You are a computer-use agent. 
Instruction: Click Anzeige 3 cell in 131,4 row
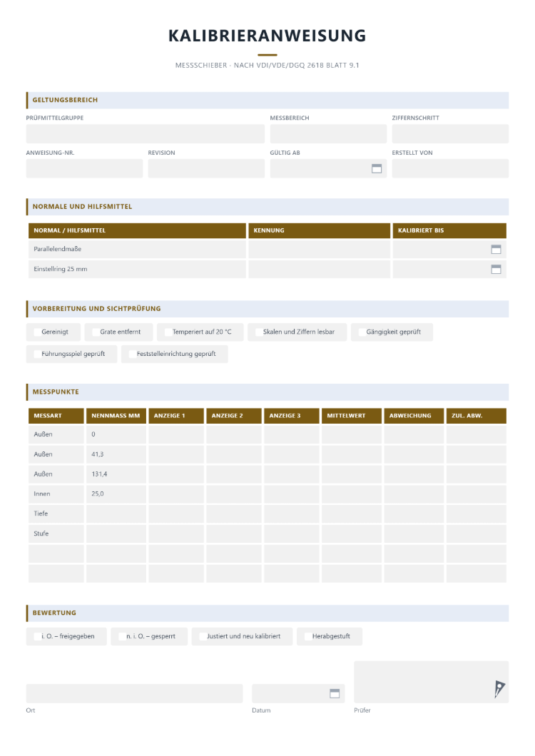[x=291, y=474]
